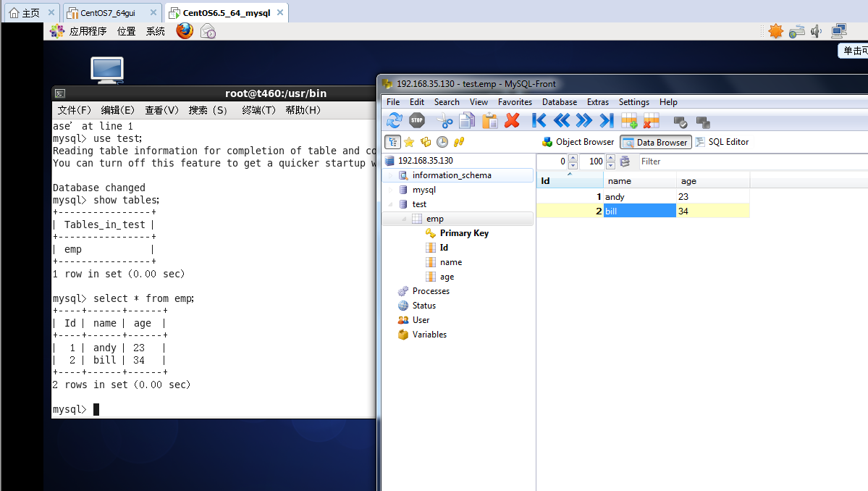Expand the mysql database node

tap(390, 190)
